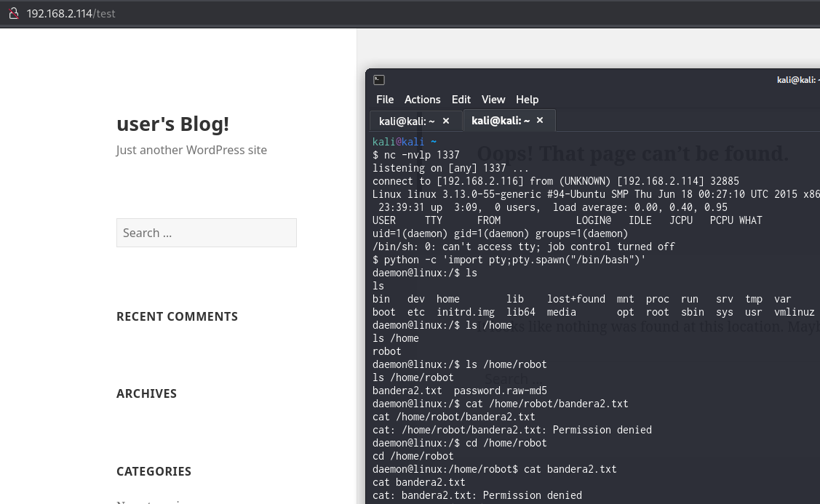Open the View menu in terminal
The image size is (820, 504).
(493, 100)
